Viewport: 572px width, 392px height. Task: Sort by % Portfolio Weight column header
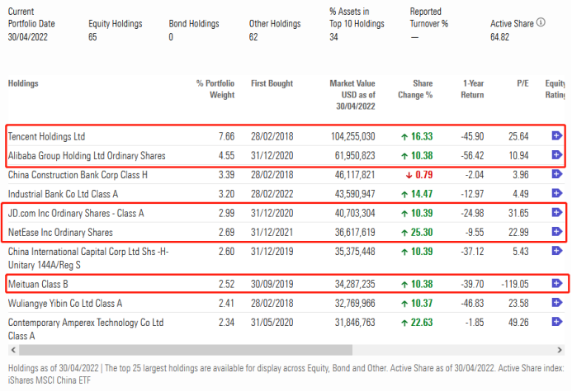215,89
